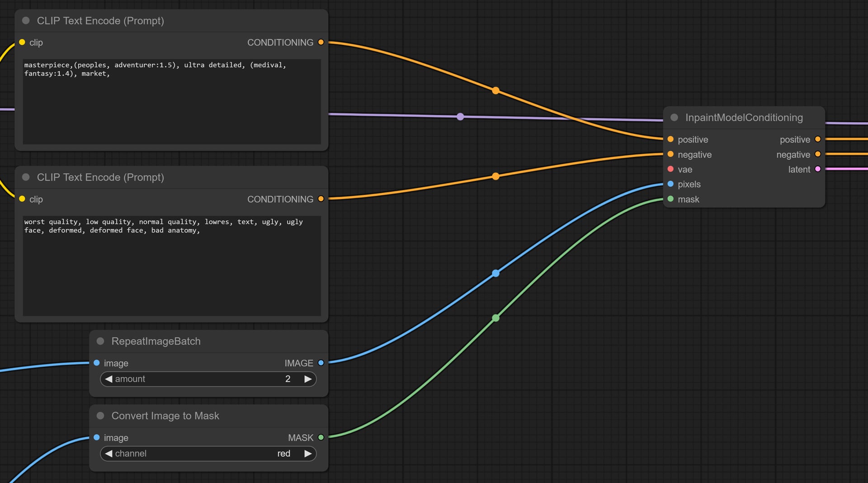The width and height of the screenshot is (868, 483).
Task: Select the RepeatImageBatch node title
Action: coord(156,341)
